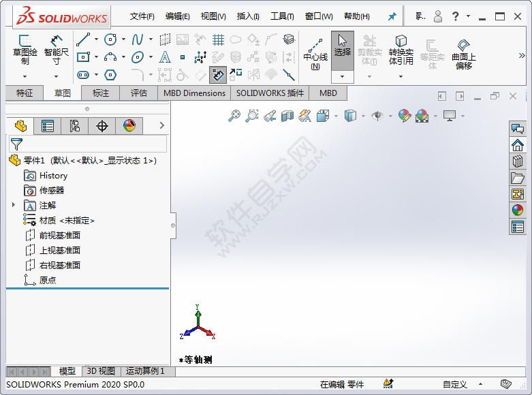This screenshot has height=395, width=532.
Task: Expand the Annotations tree node
Action: pos(13,204)
